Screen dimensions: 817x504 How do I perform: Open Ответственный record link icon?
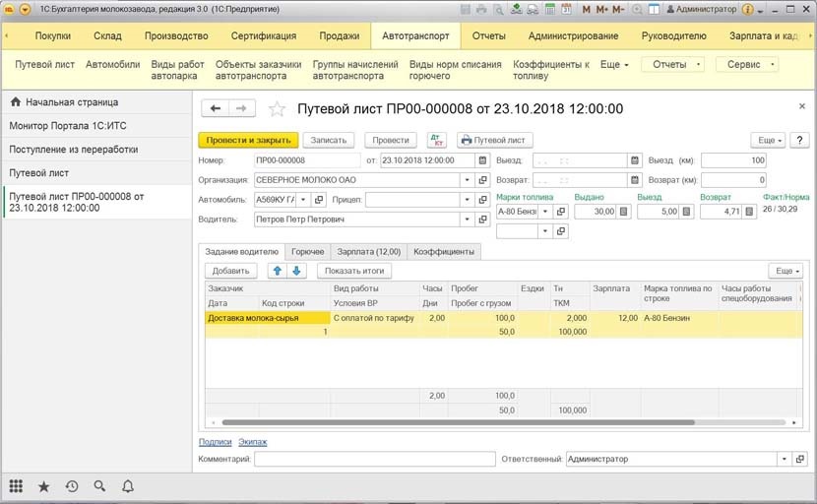coord(800,459)
